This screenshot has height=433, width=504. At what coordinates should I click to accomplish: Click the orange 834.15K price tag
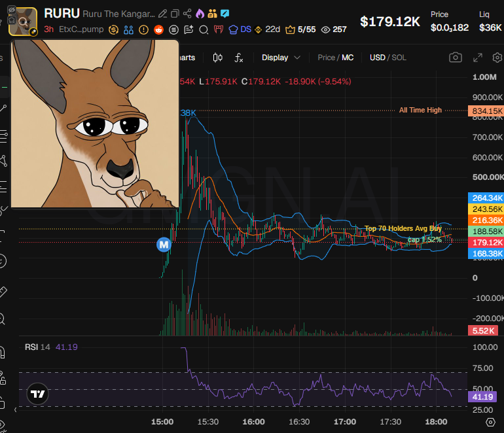coord(486,111)
